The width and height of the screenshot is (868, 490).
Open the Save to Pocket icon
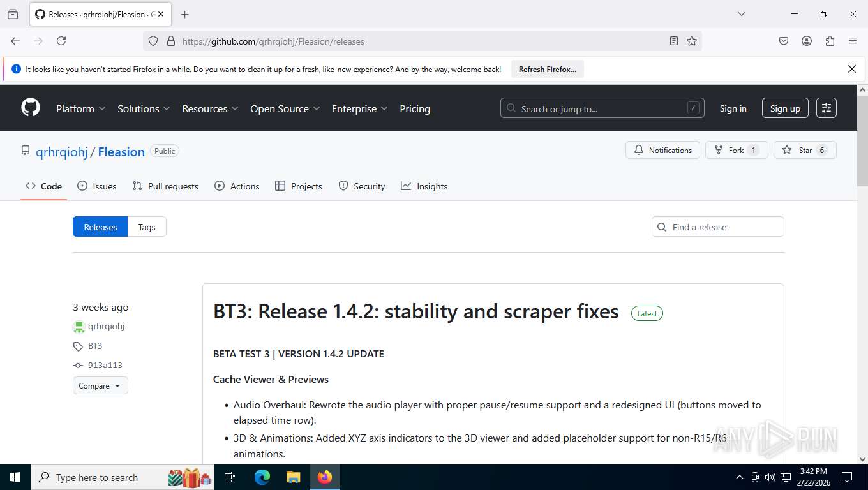tap(784, 41)
